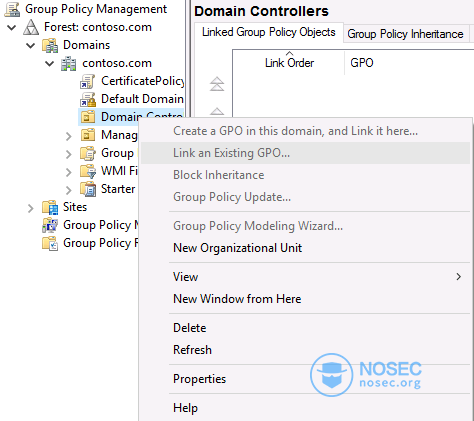Collapse the Forest: contoso.com node
Screen dimensions: 474x421
pyautogui.click(x=12, y=27)
